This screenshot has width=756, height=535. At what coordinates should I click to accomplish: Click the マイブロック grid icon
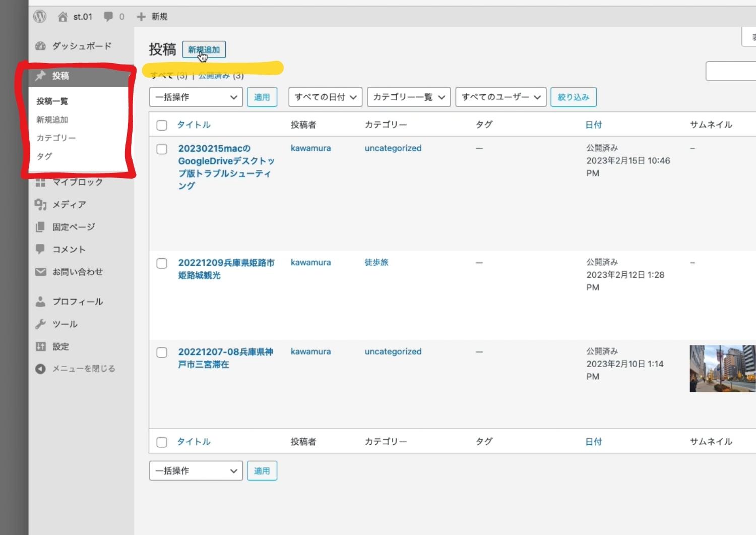40,182
